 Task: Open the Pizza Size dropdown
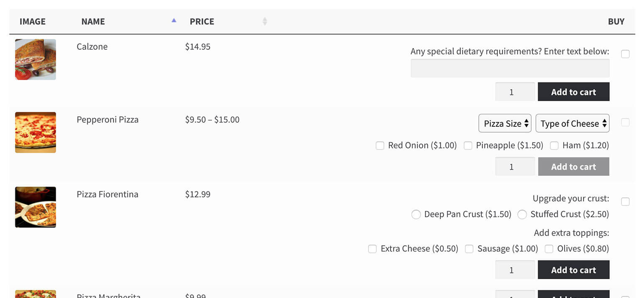click(505, 123)
